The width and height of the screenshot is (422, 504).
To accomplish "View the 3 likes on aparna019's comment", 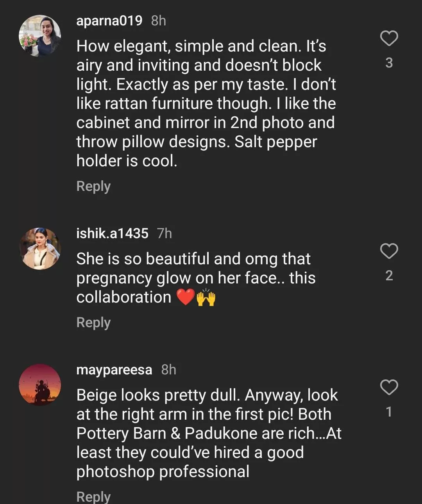I will click(389, 63).
